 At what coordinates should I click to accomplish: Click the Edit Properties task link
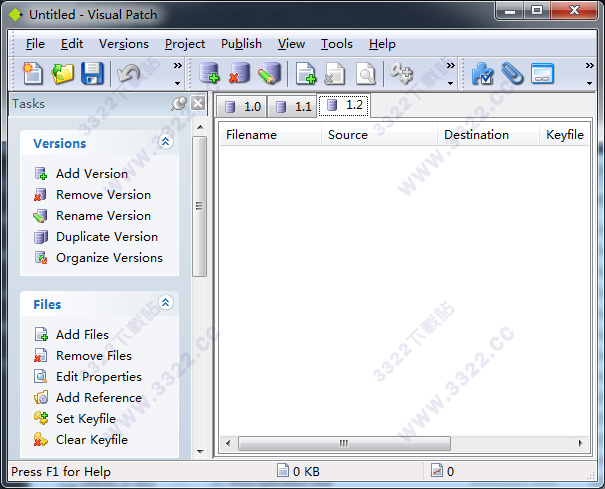[99, 377]
